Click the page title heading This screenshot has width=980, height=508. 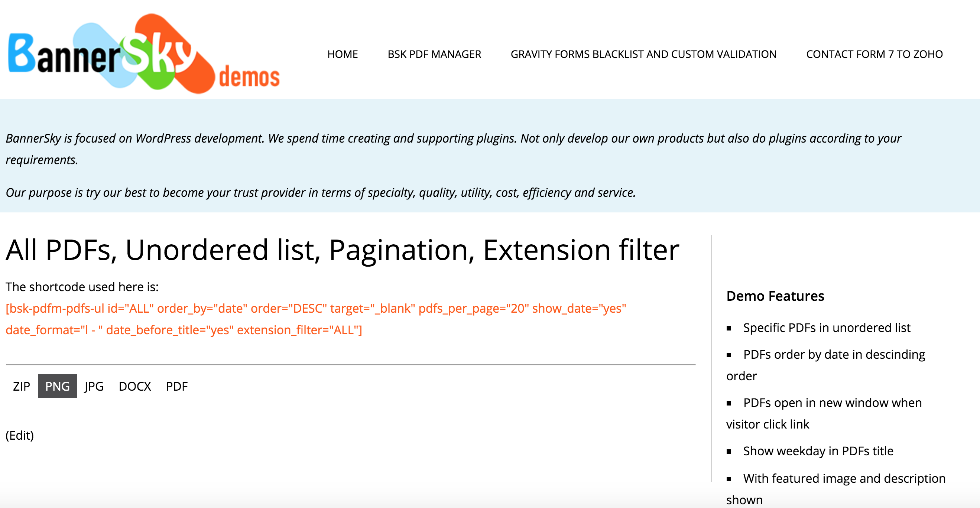343,250
